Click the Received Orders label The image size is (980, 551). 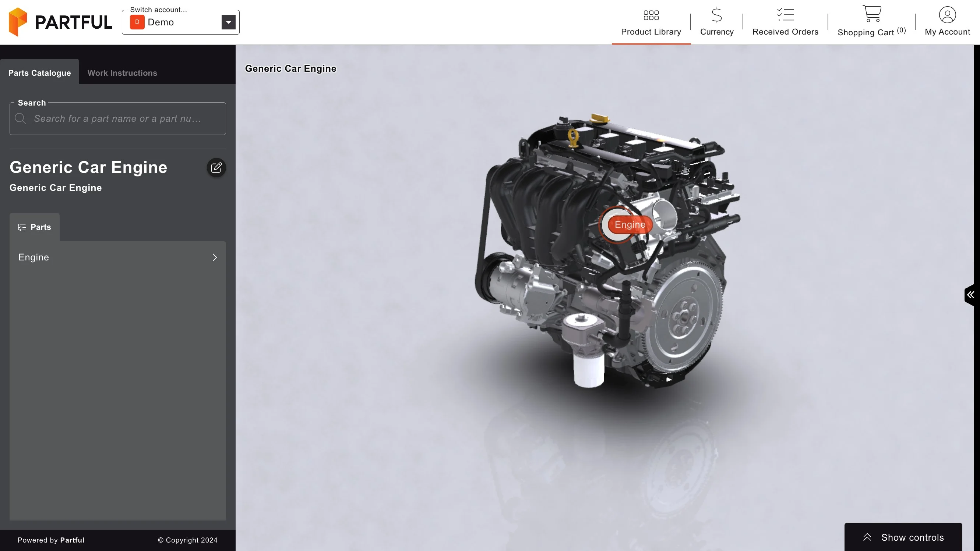coord(785,32)
